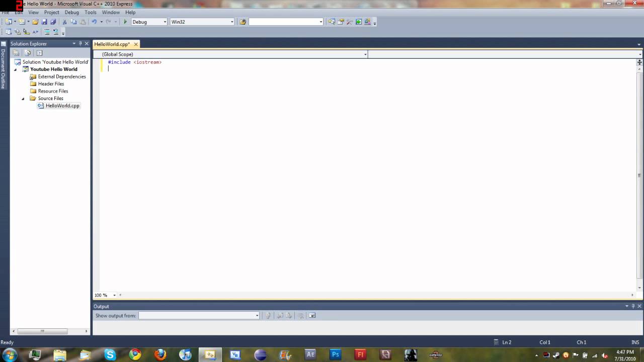Click the Windows Start button

pyautogui.click(x=10, y=355)
